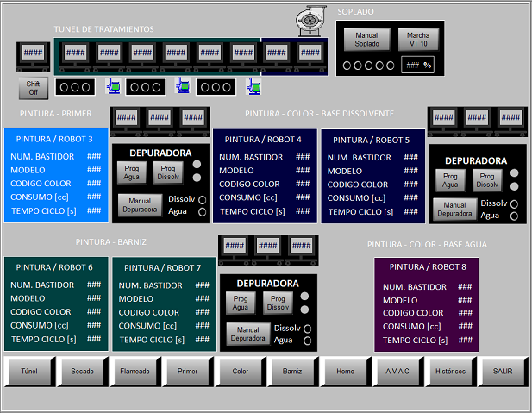Open the Horno navigation button

pos(344,371)
